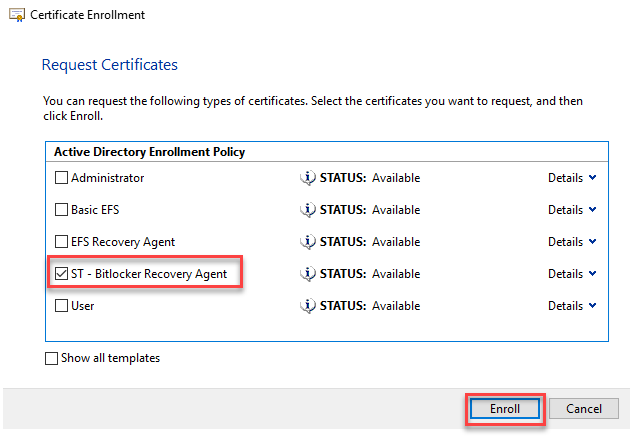Click the Bitlocker Recovery Agent info icon

pos(308,274)
